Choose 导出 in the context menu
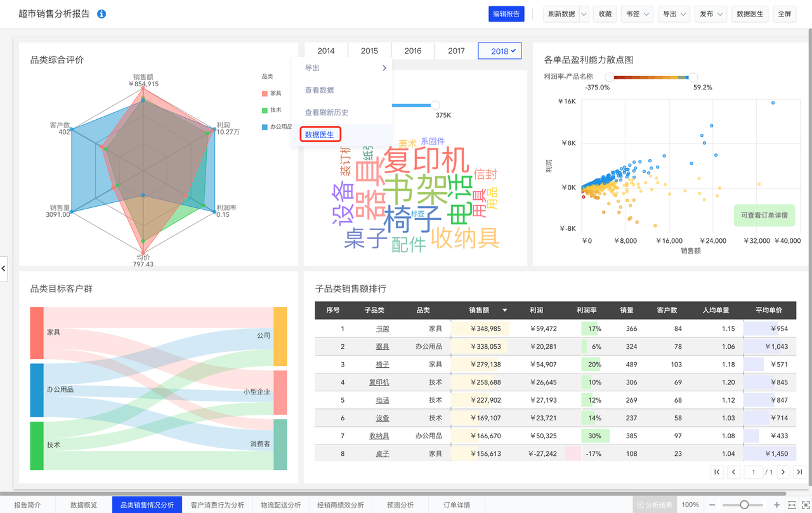This screenshot has height=513, width=812. tap(342, 68)
